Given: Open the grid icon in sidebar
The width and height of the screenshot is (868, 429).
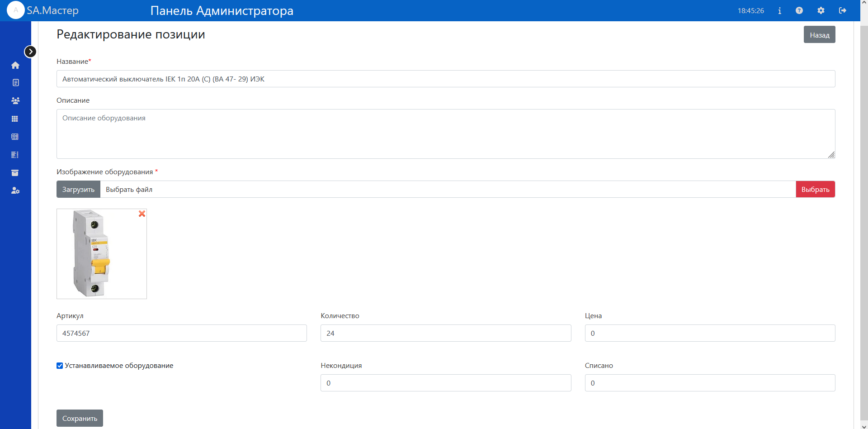Looking at the screenshot, I should [x=15, y=119].
